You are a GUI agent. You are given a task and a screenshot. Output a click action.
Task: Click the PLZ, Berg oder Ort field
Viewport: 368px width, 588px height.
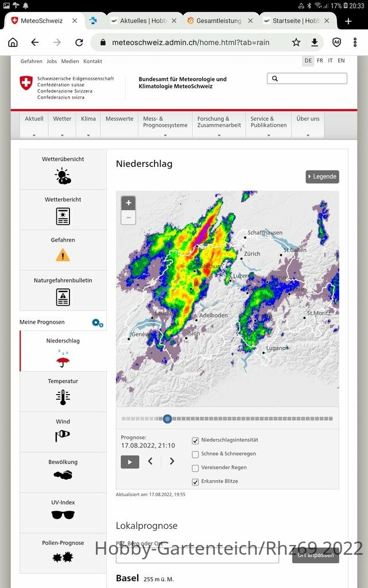(197, 556)
